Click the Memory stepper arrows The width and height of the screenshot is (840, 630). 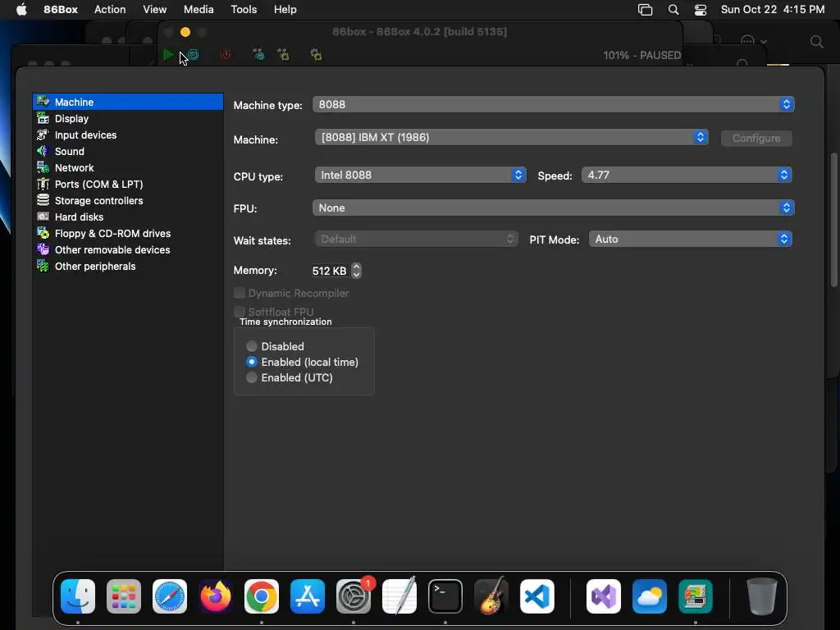(356, 271)
